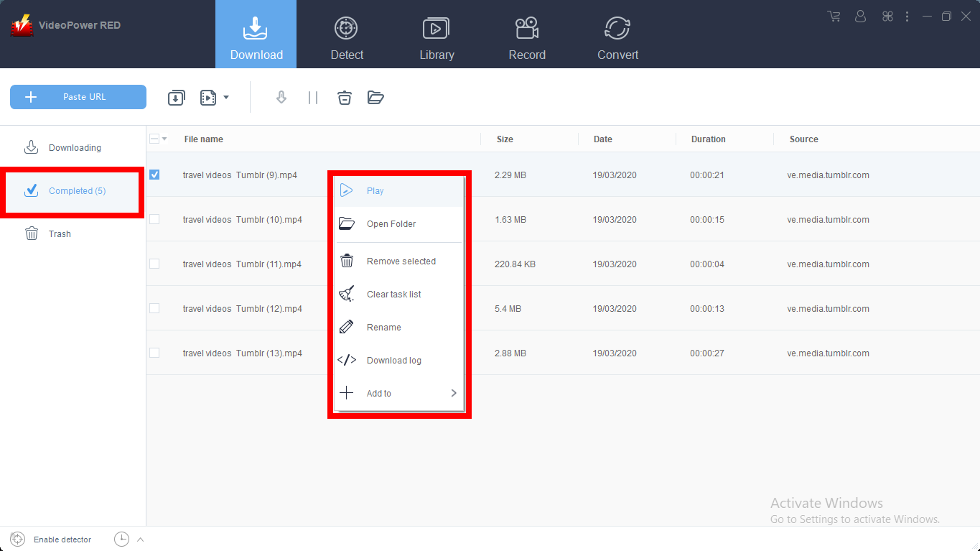Image resolution: width=980 pixels, height=551 pixels.
Task: Check the Tumblr (11).mp4 checkbox
Action: tap(154, 264)
